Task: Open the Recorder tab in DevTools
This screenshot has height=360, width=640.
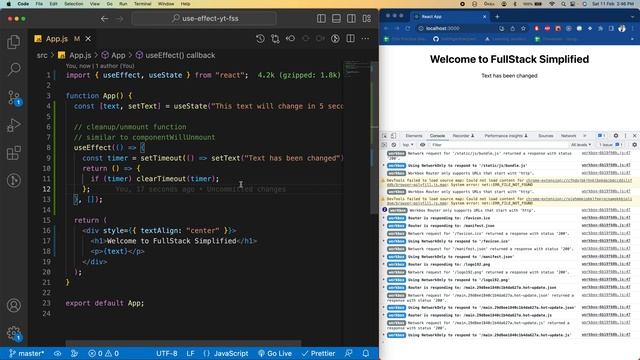Action: (x=463, y=136)
